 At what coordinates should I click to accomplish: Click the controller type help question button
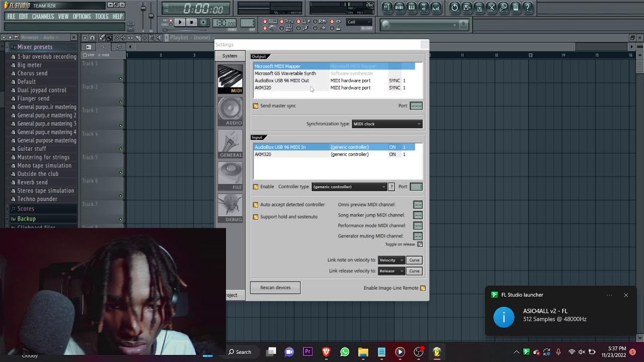pos(391,187)
